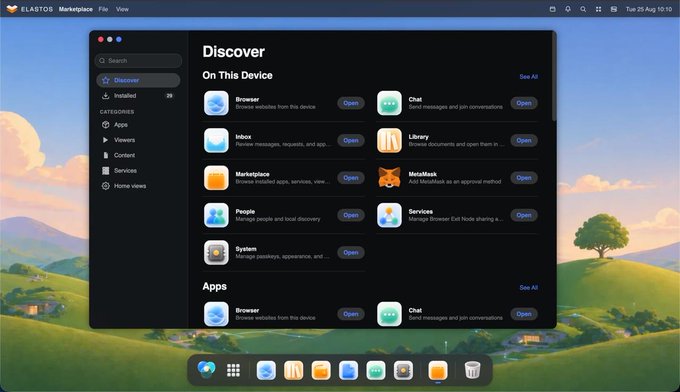Click the MetaMask fox icon
The height and width of the screenshot is (392, 680).
point(389,178)
